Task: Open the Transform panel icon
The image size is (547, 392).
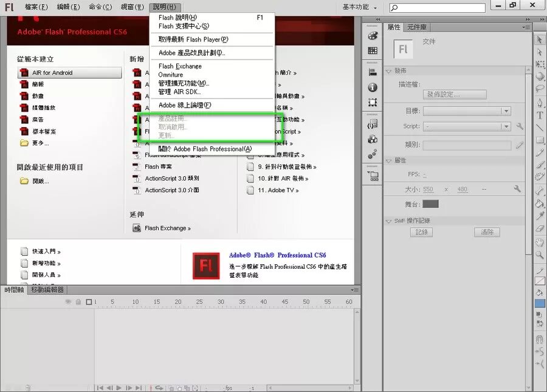Action: (373, 102)
